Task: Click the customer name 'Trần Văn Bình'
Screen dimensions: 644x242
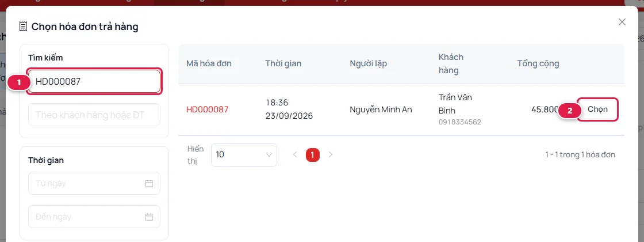Action: click(455, 104)
